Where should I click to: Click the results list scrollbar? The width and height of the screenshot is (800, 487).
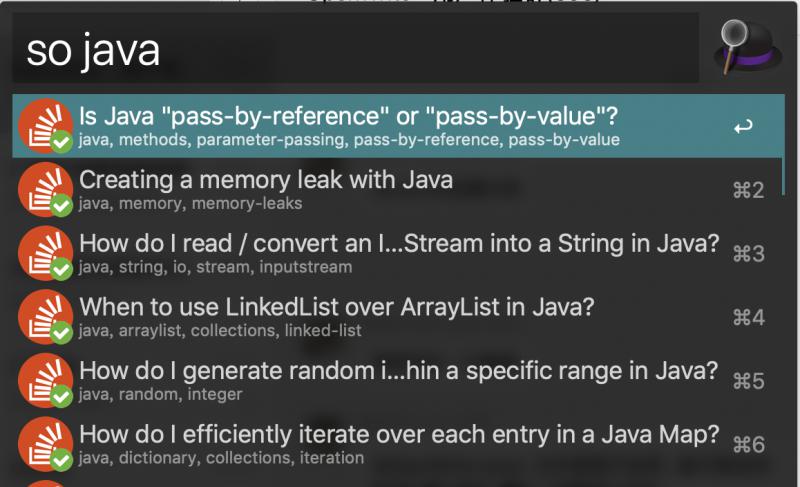click(x=783, y=144)
